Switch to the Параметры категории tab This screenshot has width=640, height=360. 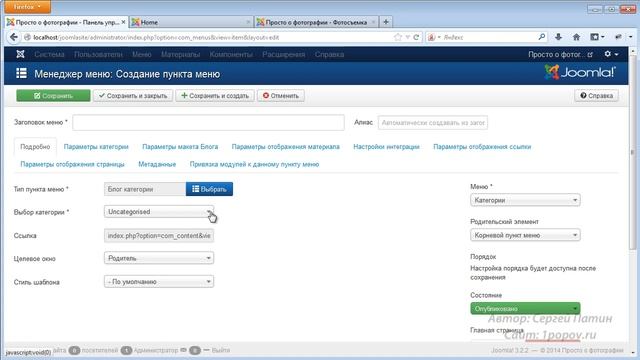click(96, 147)
